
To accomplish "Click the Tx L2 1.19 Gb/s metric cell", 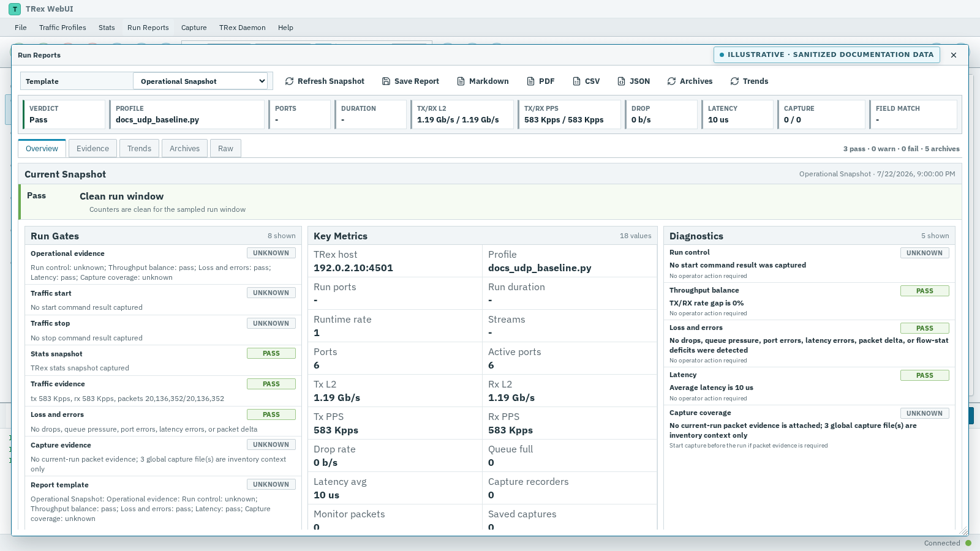I will [x=395, y=391].
